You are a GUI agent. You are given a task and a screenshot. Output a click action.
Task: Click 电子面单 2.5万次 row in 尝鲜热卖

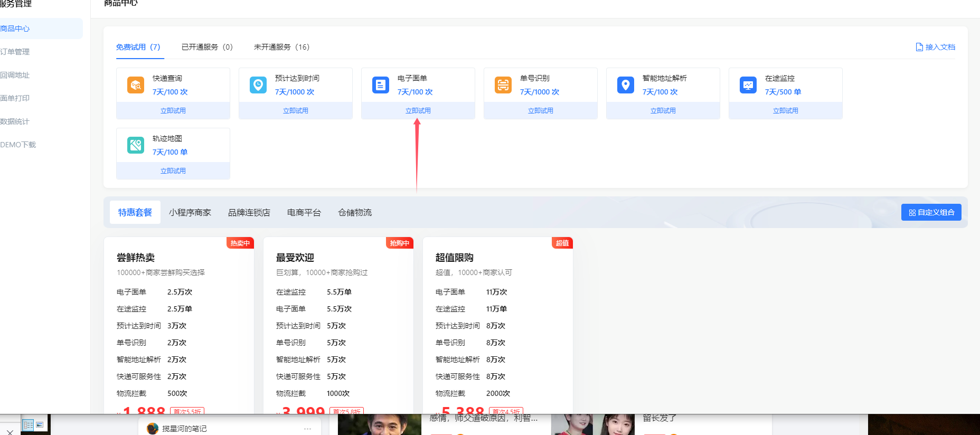point(155,292)
